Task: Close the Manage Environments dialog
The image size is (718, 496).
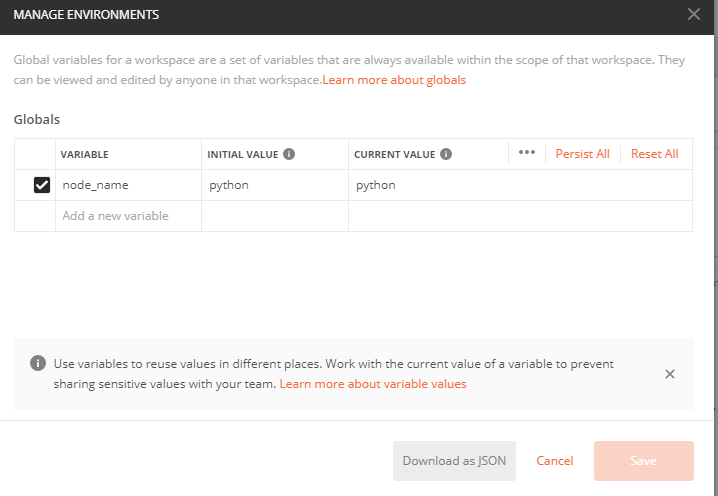Action: (694, 15)
